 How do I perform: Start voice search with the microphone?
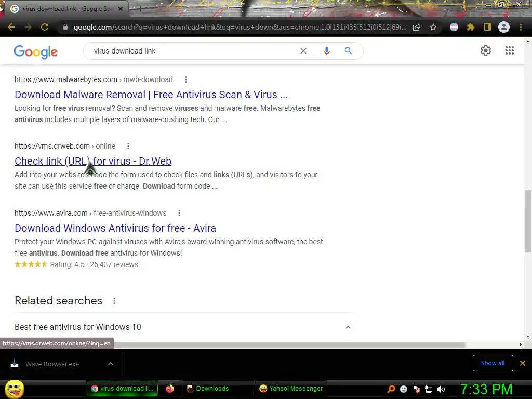pos(327,51)
